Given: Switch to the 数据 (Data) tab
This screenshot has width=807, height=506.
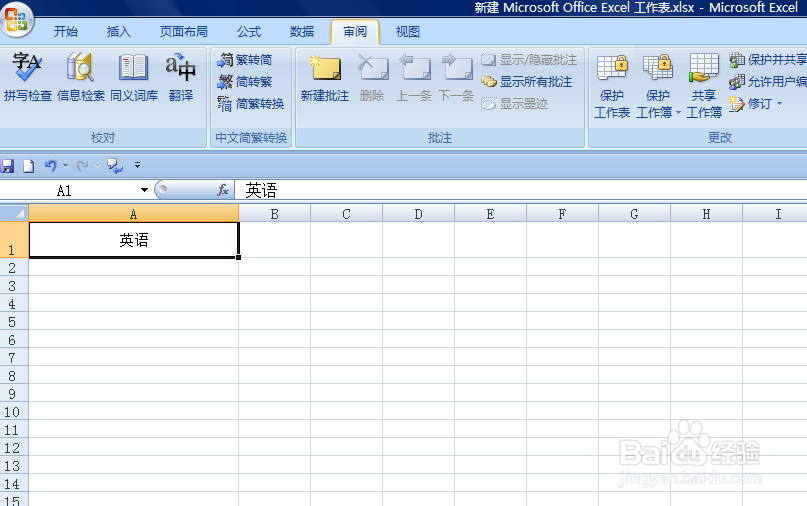Looking at the screenshot, I should pos(302,31).
